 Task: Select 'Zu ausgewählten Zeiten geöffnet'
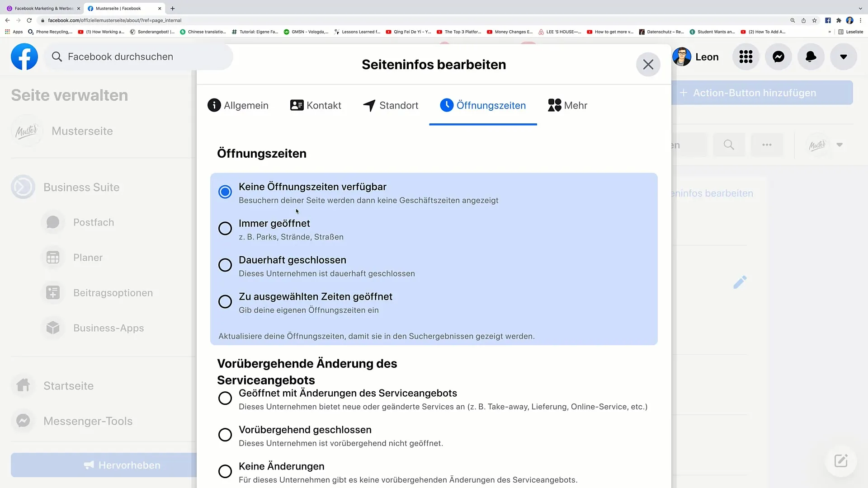[225, 301]
